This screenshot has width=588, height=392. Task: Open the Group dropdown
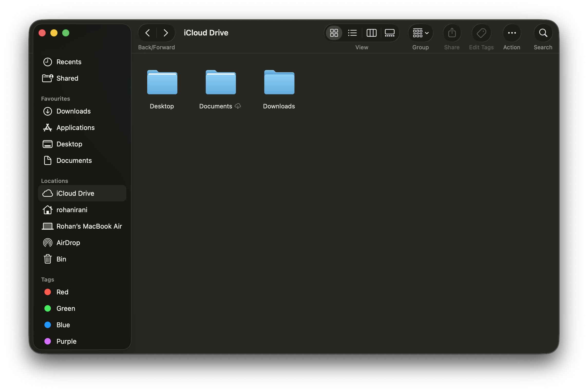420,33
